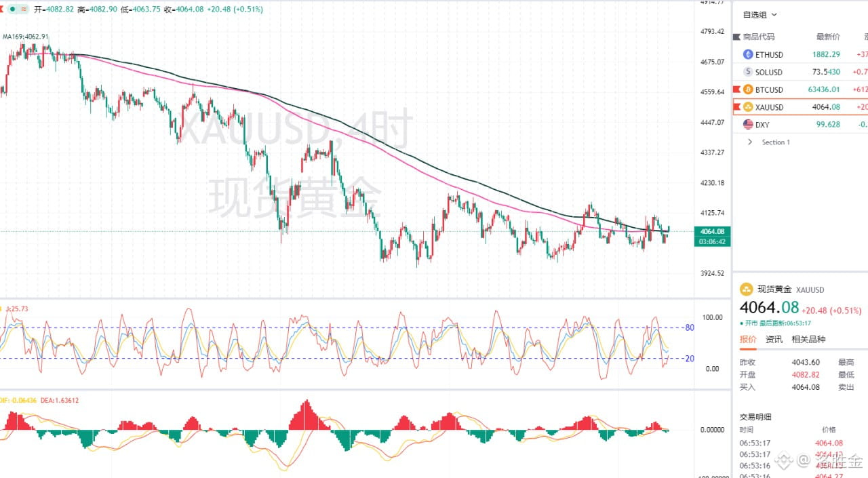
Task: Click the Ethereum coin icon
Action: pyautogui.click(x=748, y=54)
